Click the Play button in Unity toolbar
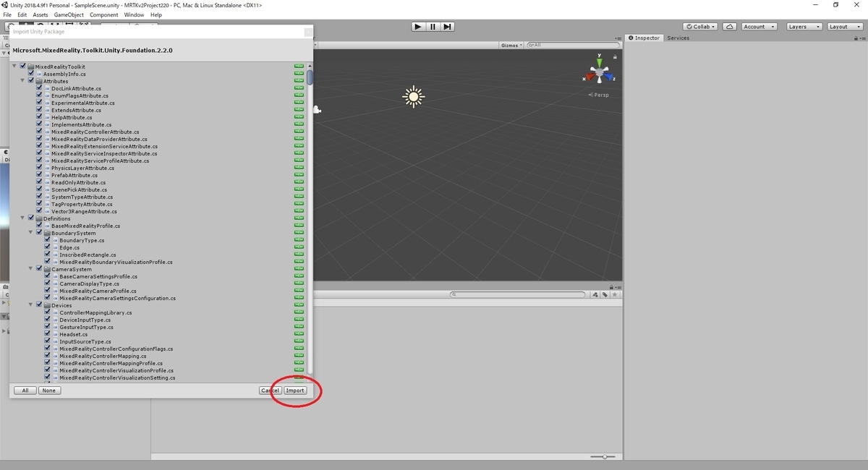 [418, 27]
